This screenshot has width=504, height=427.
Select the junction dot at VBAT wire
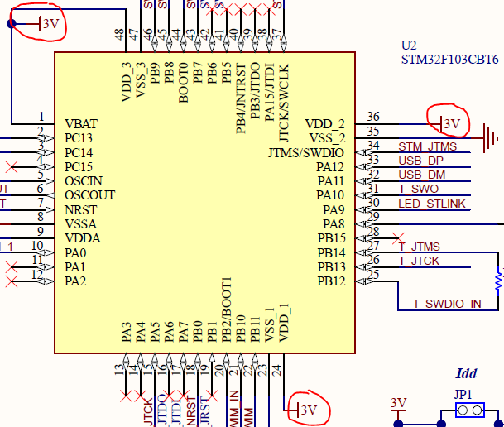click(12, 23)
